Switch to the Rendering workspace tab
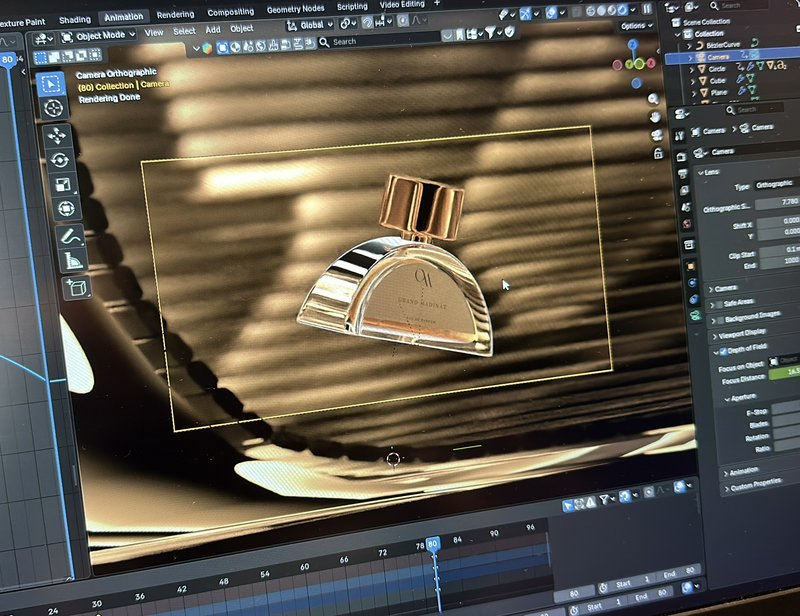This screenshot has width=800, height=616. point(175,14)
